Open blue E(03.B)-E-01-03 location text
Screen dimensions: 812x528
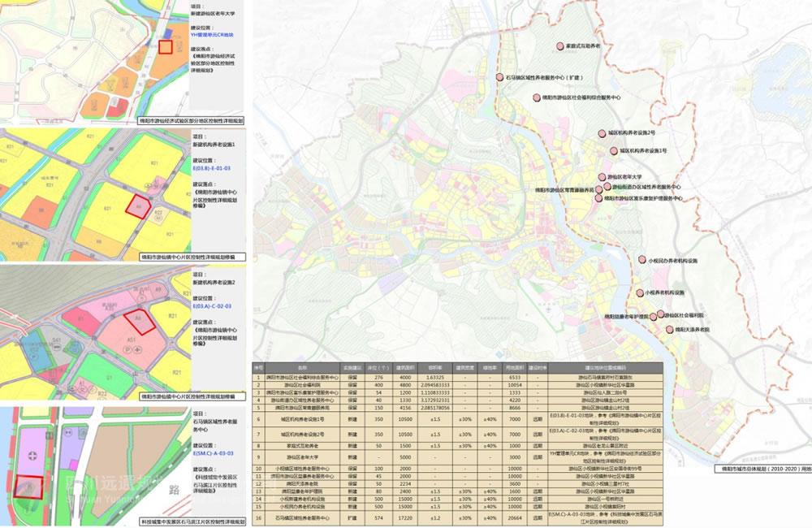(214, 167)
